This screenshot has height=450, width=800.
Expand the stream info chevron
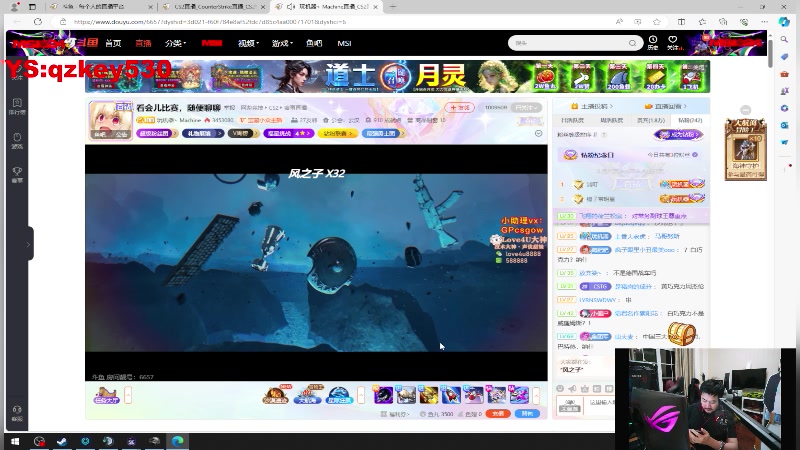538,133
